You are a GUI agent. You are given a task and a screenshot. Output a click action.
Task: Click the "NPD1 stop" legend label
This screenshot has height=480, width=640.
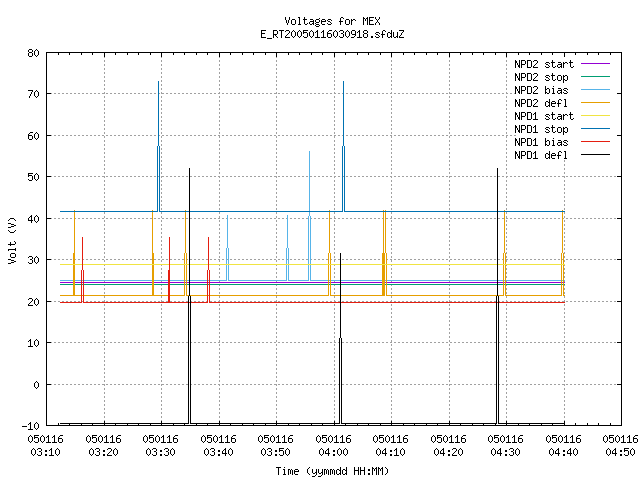coord(541,129)
